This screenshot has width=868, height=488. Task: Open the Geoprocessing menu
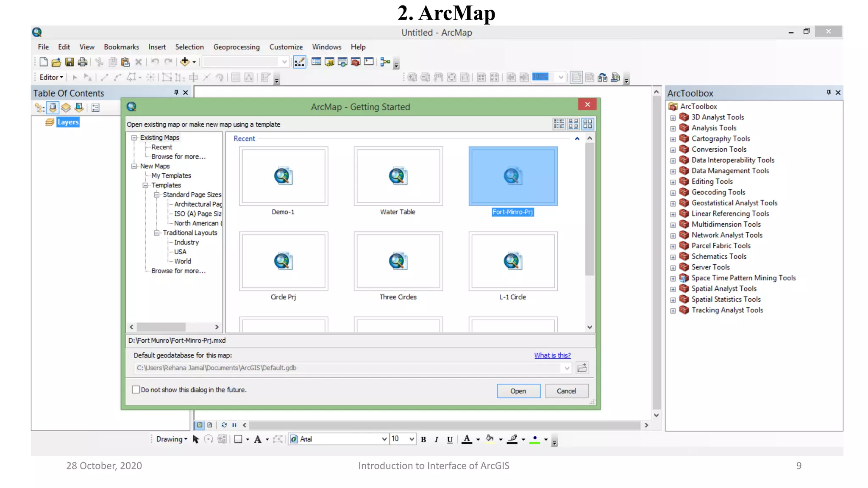236,47
